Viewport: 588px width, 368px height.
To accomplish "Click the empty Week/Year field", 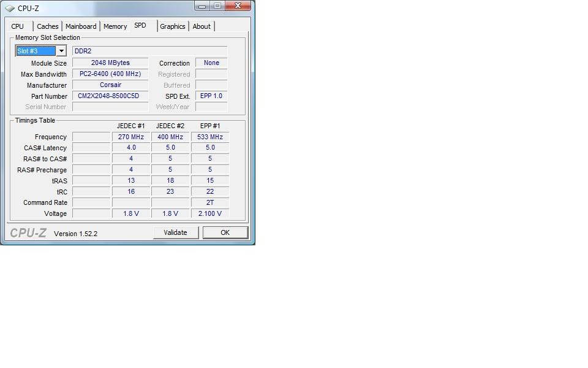I will click(x=211, y=107).
